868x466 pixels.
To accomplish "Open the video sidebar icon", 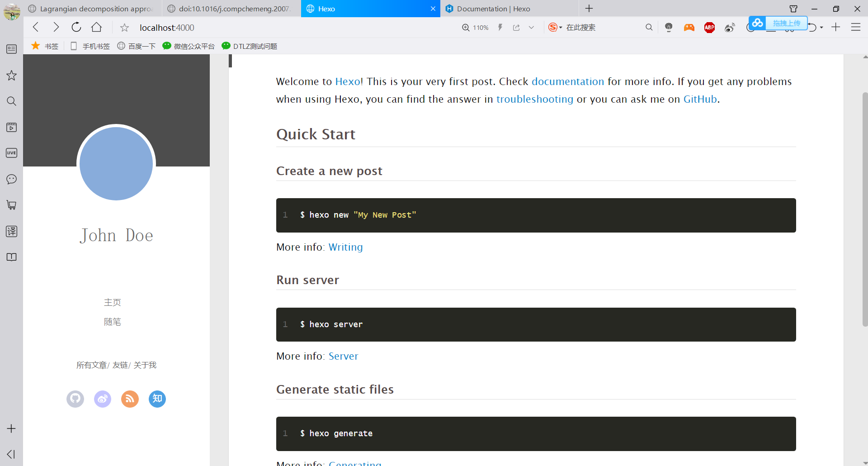I will point(12,127).
